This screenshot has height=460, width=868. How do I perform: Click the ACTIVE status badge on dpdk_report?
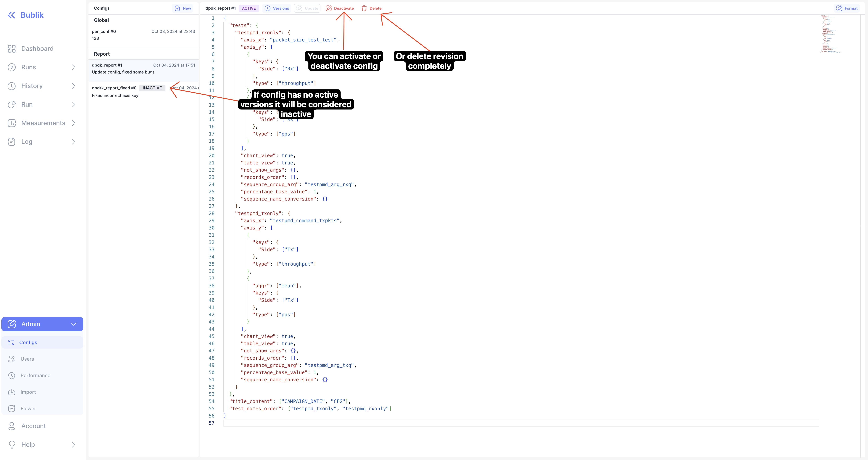[x=248, y=8]
